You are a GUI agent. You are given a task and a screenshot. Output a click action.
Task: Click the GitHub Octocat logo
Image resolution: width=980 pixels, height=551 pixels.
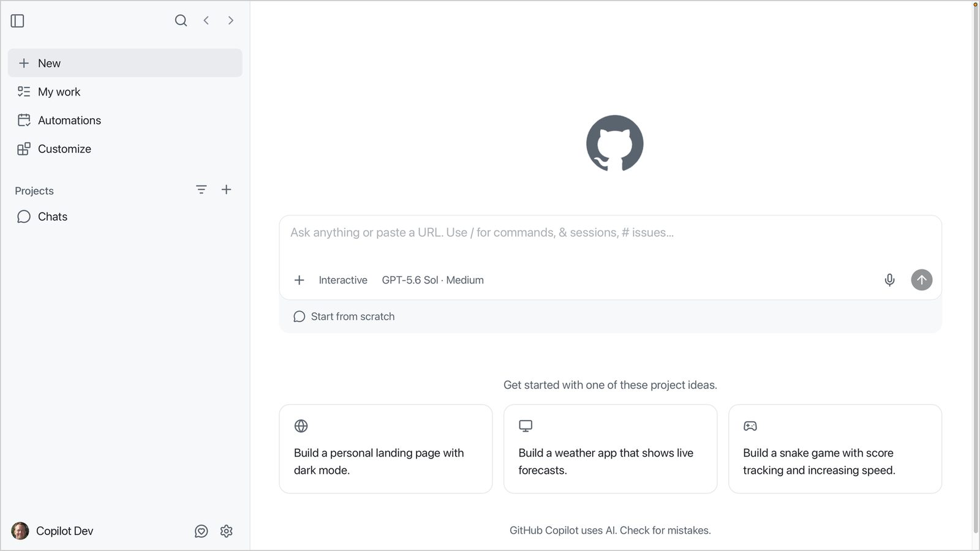tap(615, 143)
